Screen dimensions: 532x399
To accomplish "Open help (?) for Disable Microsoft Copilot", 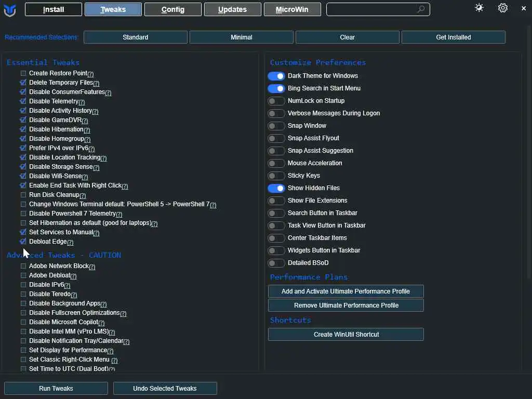I will 101,323.
